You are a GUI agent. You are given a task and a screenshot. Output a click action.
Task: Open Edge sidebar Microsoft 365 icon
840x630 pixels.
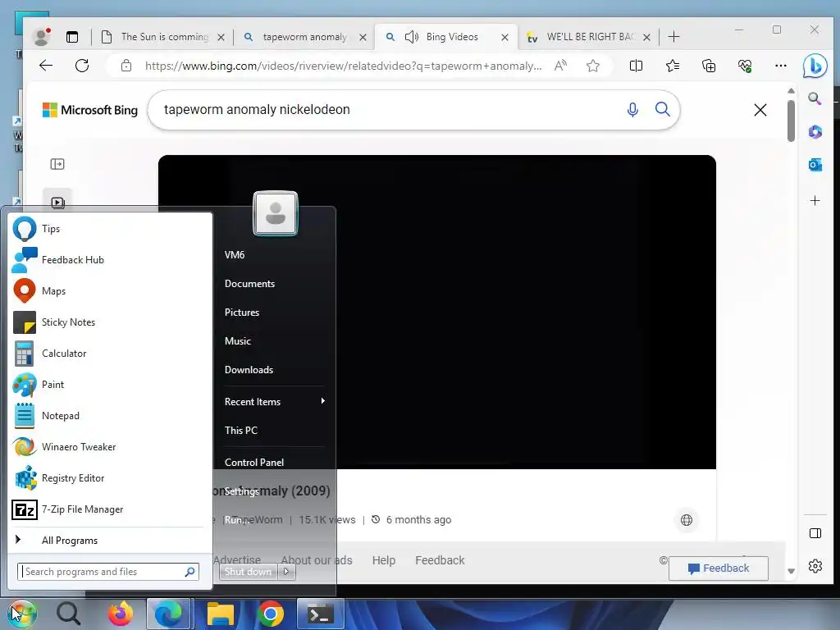point(815,132)
